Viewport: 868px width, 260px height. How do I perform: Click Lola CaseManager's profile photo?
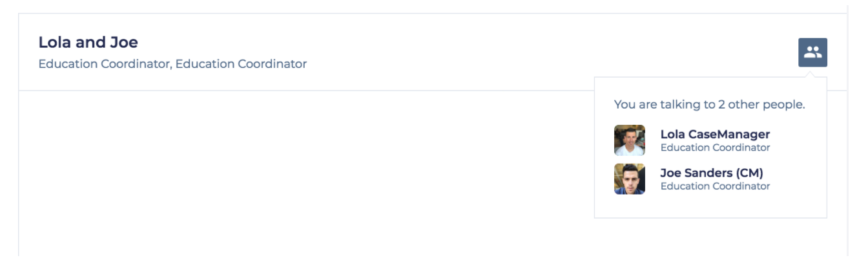pos(629,140)
